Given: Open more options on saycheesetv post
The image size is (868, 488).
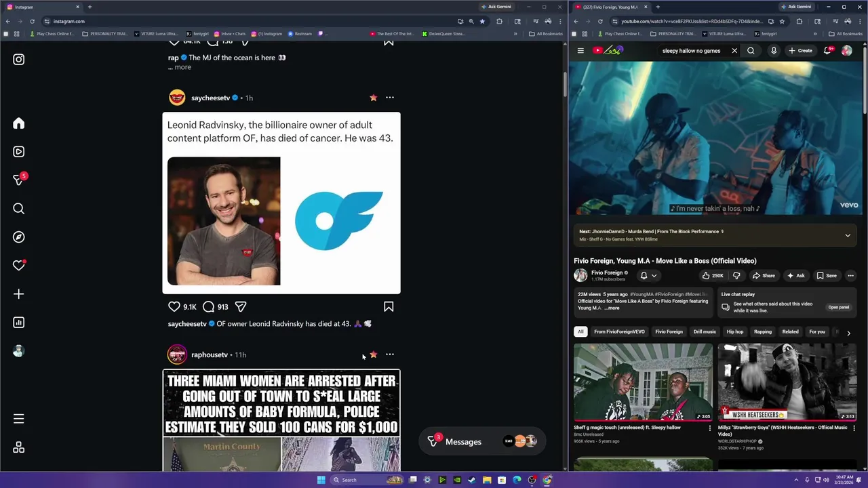Looking at the screenshot, I should (x=390, y=98).
